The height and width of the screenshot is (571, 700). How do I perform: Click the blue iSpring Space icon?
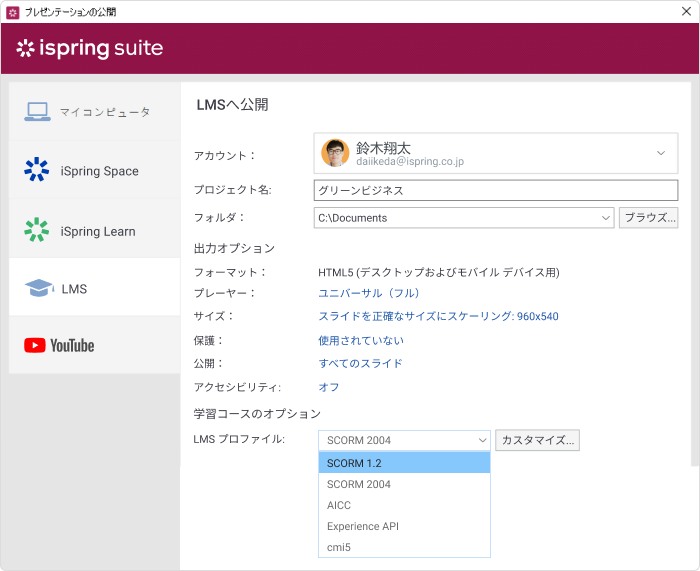click(37, 169)
